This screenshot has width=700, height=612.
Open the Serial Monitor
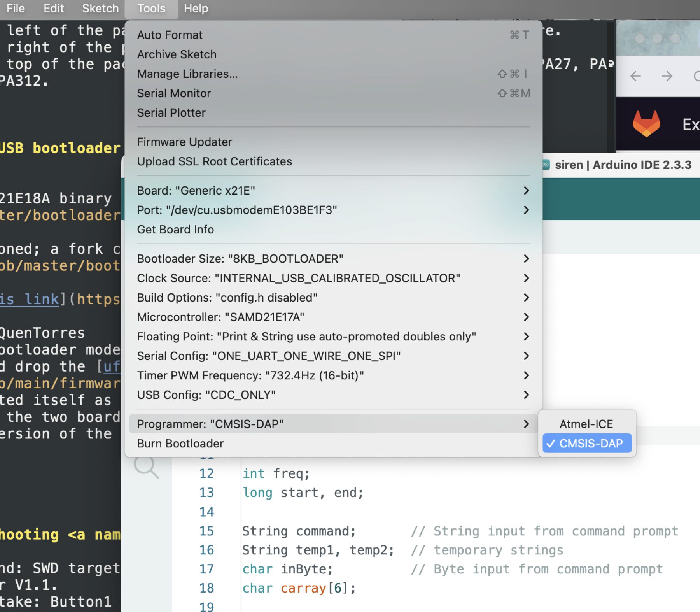pos(333,93)
